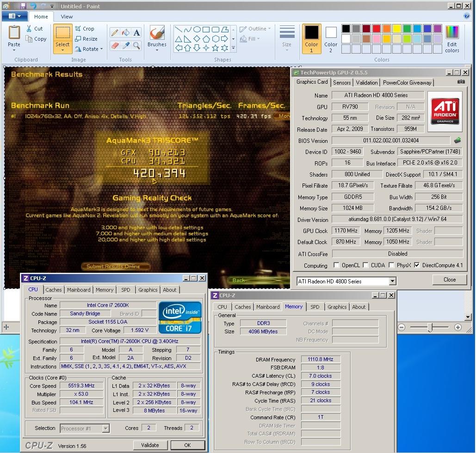Select the Text tool
The height and width of the screenshot is (453, 476).
pos(136,33)
